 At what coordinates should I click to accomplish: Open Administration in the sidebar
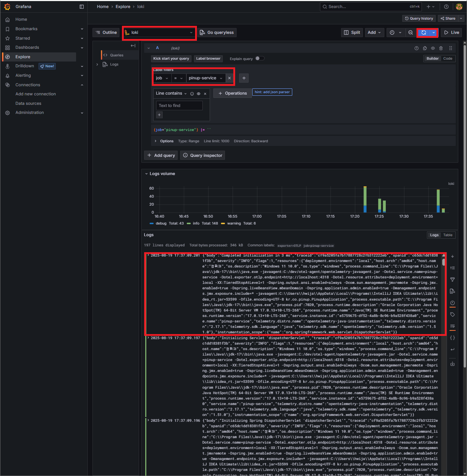(29, 112)
